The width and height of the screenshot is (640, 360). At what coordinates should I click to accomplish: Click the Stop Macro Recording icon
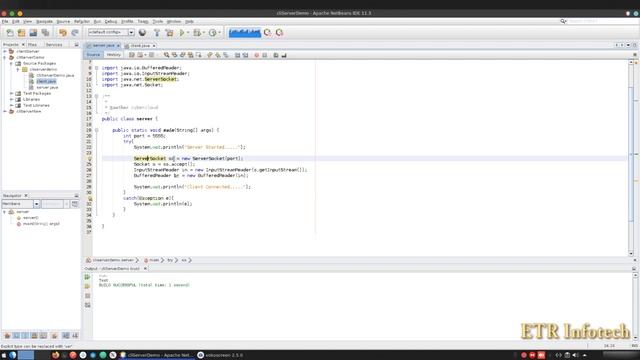pyautogui.click(x=264, y=55)
